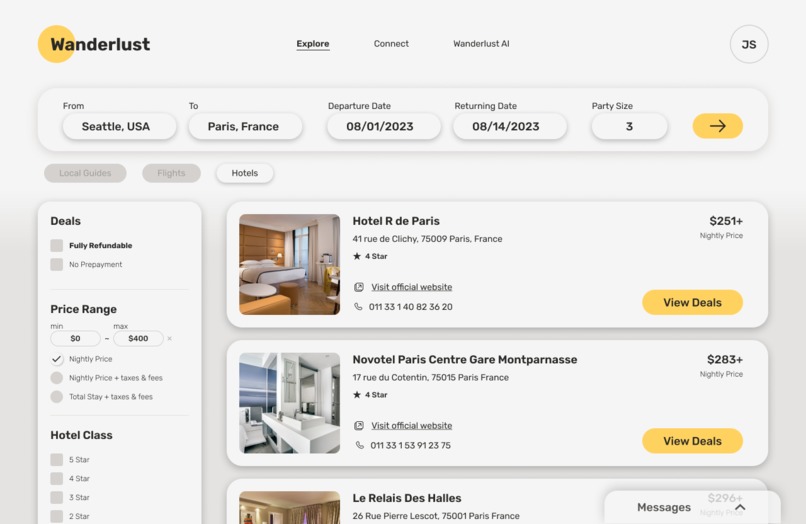This screenshot has height=524, width=806.
Task: Click the Hotel R de Paris title
Action: pyautogui.click(x=396, y=221)
